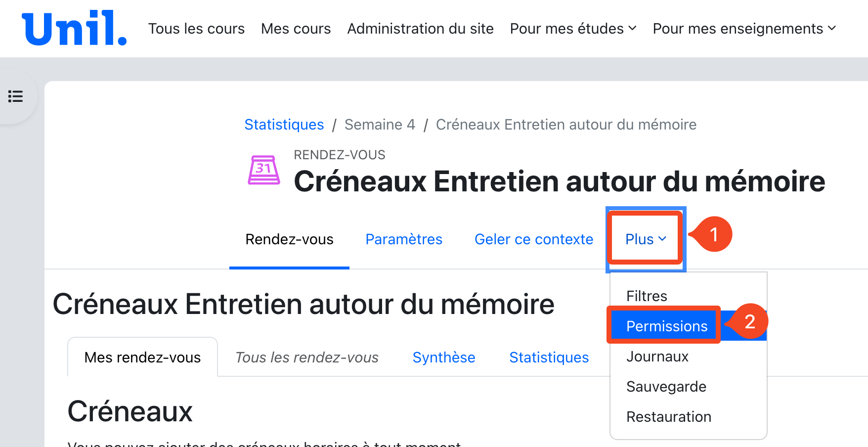Open Tous les cours
Image resolution: width=868 pixels, height=447 pixels.
coord(196,29)
